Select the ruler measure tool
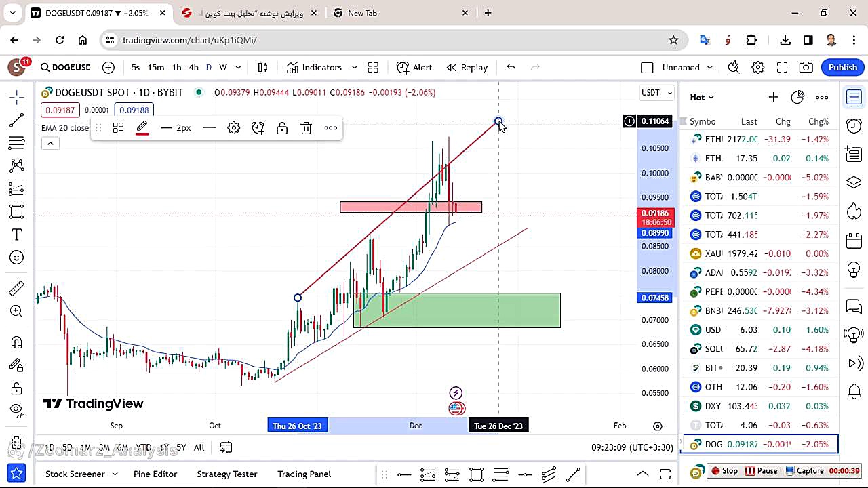Screen dimensions: 868x488 pos(17,289)
